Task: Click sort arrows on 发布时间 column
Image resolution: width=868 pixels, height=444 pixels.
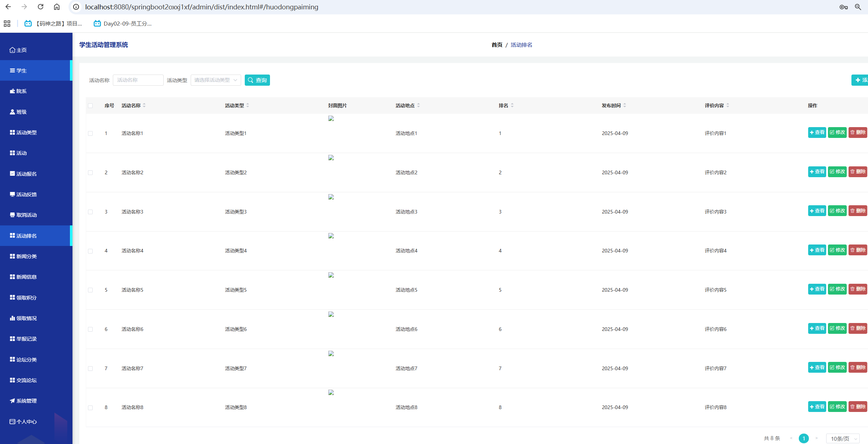Action: point(625,106)
